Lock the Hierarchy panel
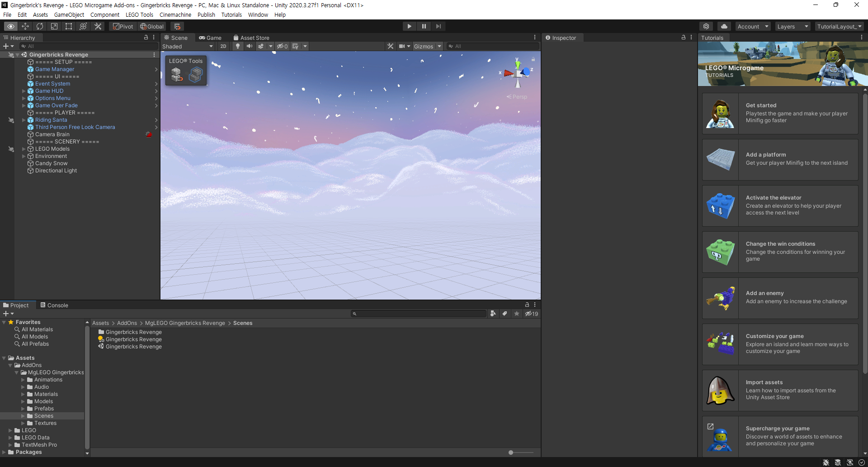Viewport: 868px width, 467px height. tap(146, 38)
